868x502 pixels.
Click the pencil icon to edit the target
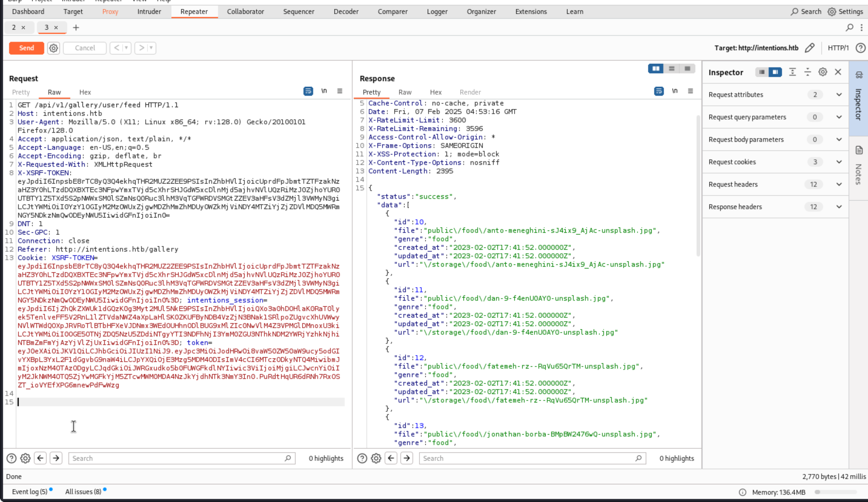tap(810, 48)
